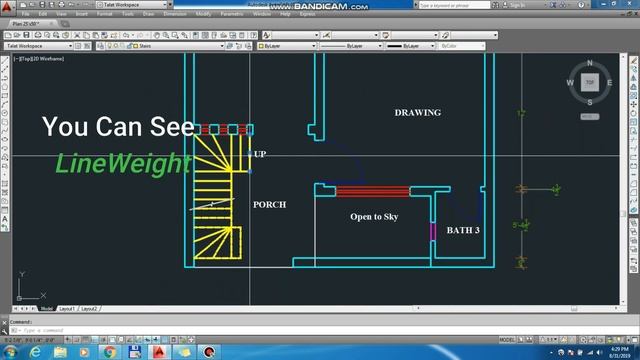Open the Modify menu
This screenshot has width=640, height=360.
203,14
